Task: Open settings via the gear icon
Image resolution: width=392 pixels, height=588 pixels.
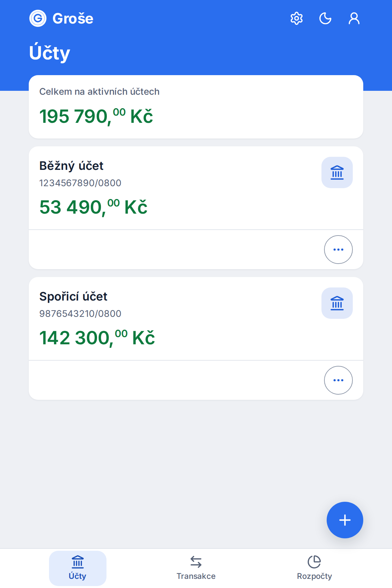Action: 297,18
